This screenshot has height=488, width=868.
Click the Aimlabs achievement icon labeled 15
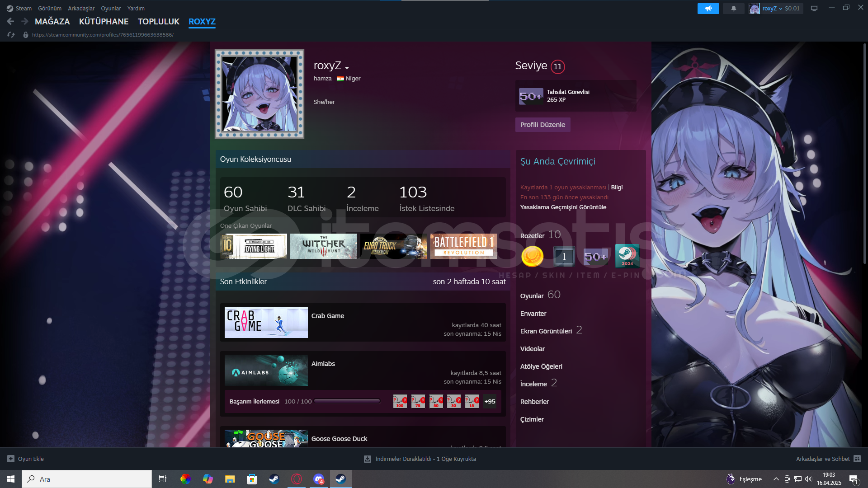(472, 401)
